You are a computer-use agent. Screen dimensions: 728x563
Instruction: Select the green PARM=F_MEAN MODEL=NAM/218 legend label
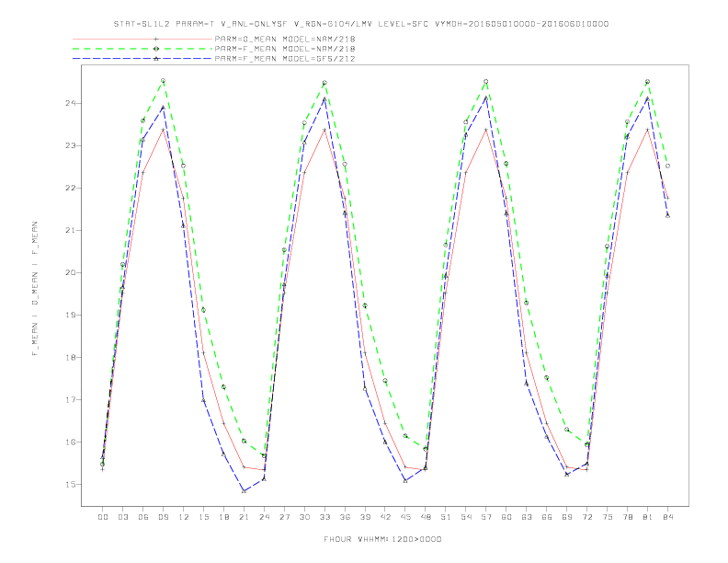tap(285, 49)
